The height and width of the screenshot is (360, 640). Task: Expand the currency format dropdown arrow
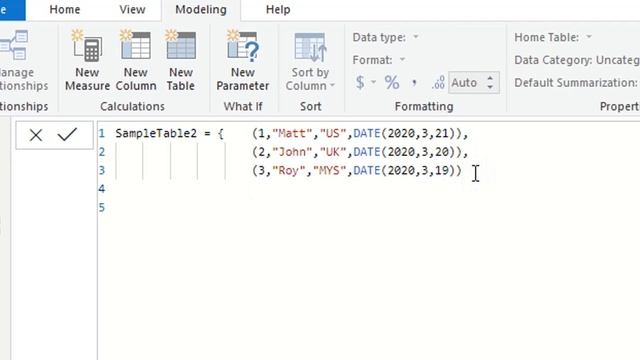click(373, 82)
